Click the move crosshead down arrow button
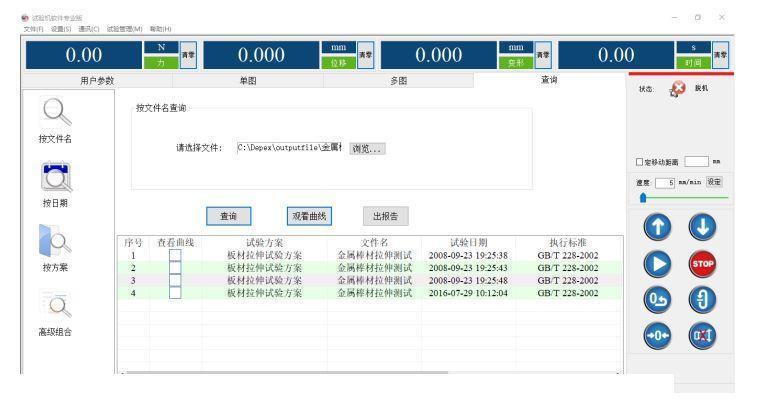Viewport: 779px width, 409px height. 702,227
